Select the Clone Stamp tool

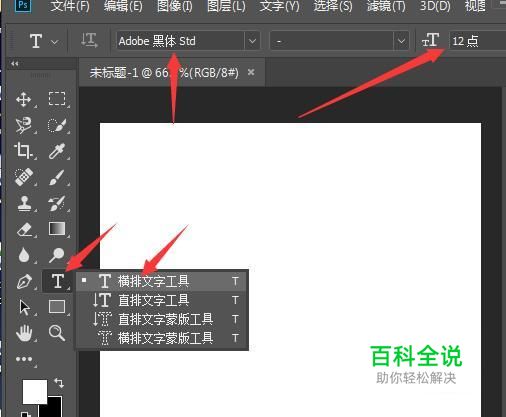(x=24, y=203)
